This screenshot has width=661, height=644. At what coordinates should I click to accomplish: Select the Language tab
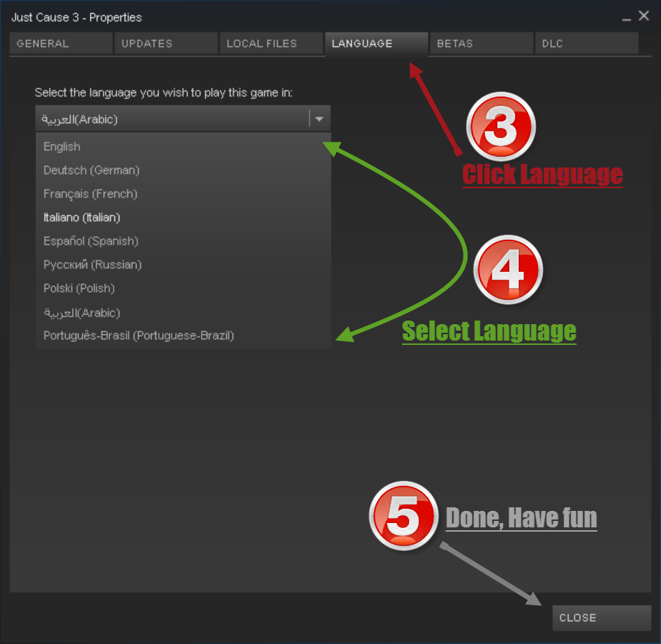(376, 44)
